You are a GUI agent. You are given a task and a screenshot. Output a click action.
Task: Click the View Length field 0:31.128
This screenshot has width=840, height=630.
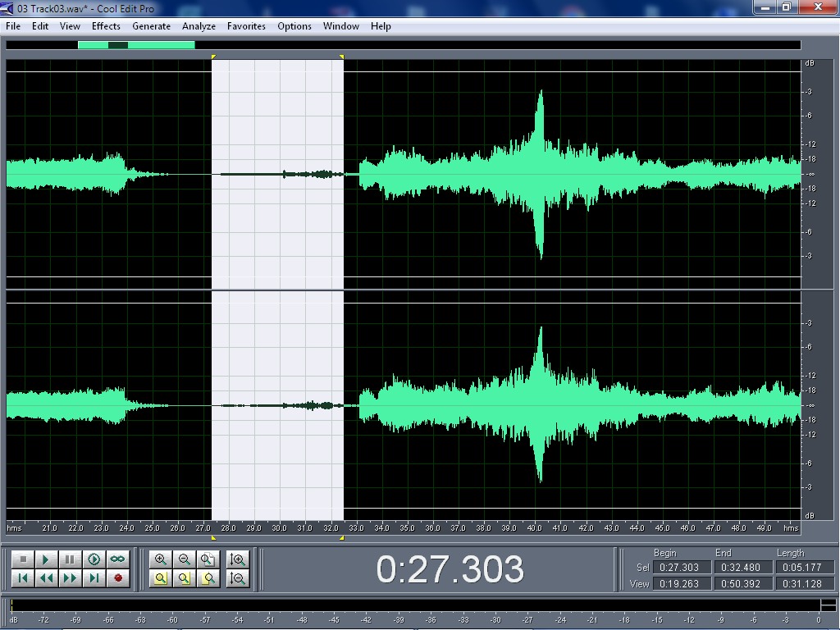pyautogui.click(x=806, y=583)
